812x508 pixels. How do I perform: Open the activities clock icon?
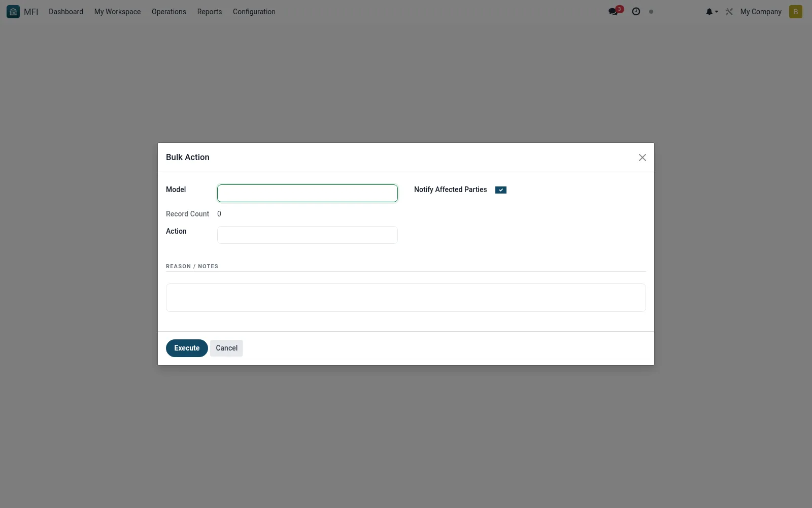[636, 12]
